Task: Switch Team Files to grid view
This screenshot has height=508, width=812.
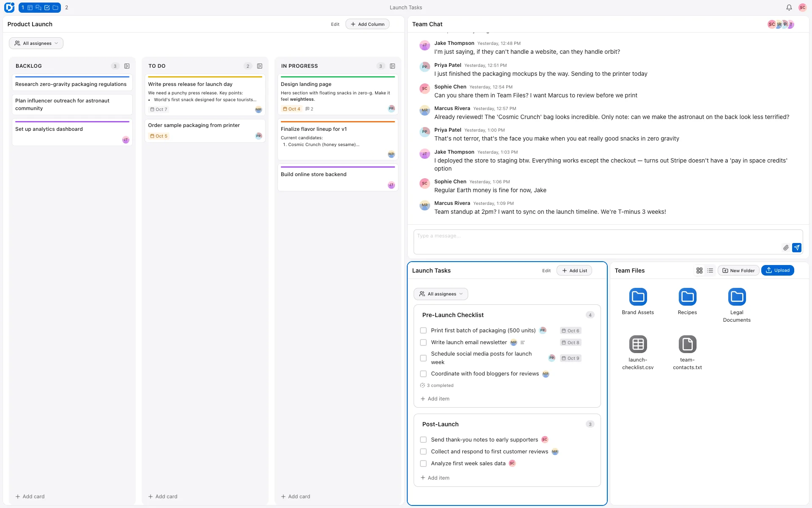Action: (700, 271)
